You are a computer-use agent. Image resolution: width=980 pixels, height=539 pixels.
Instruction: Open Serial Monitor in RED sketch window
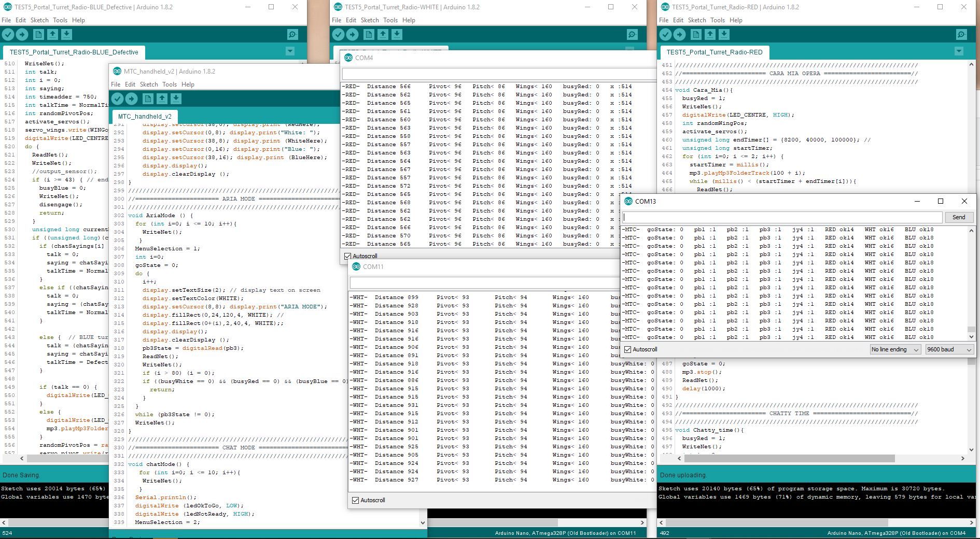pos(961,35)
